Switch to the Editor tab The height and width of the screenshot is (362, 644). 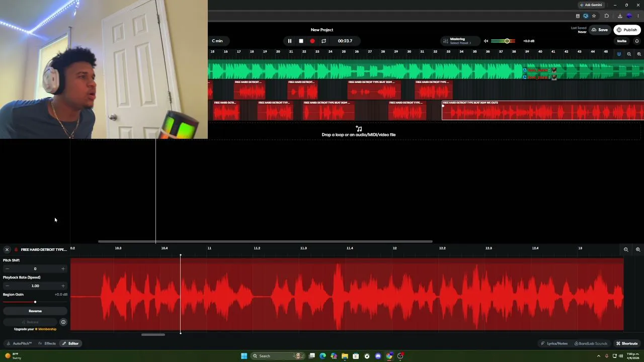[x=70, y=343]
